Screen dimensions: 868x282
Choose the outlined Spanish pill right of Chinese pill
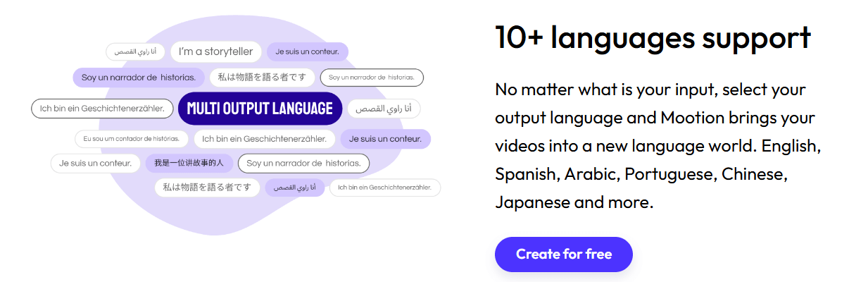pyautogui.click(x=303, y=163)
